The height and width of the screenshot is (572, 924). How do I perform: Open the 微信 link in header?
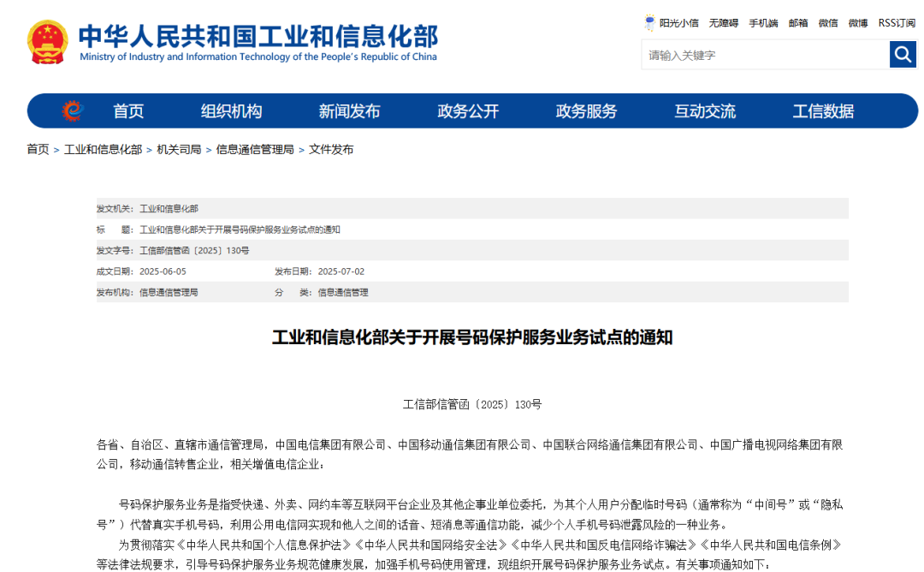click(828, 23)
